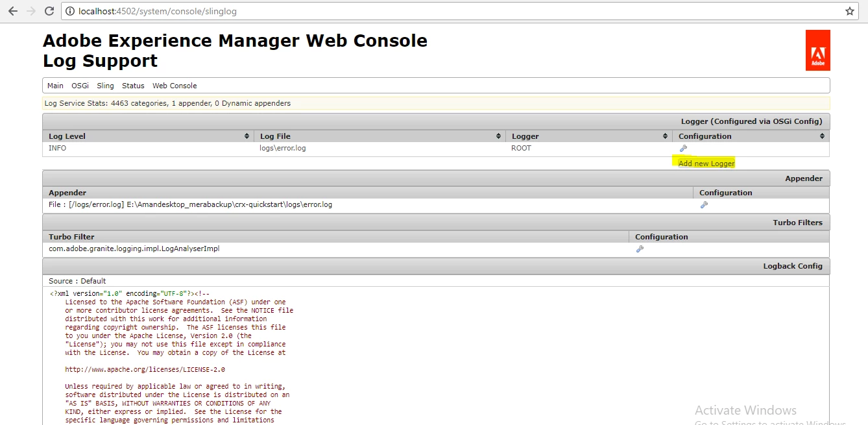
Task: Click the xml version declaration line
Action: click(x=130, y=294)
